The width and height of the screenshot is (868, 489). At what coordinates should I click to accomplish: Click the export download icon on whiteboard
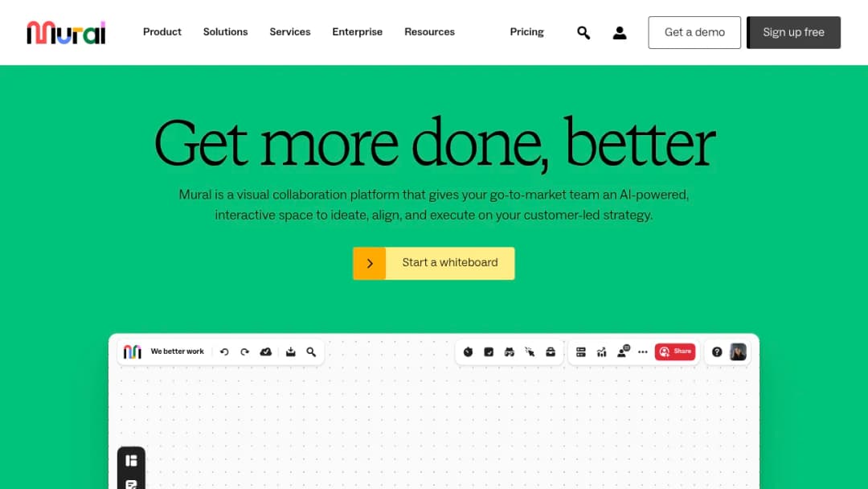(x=291, y=351)
